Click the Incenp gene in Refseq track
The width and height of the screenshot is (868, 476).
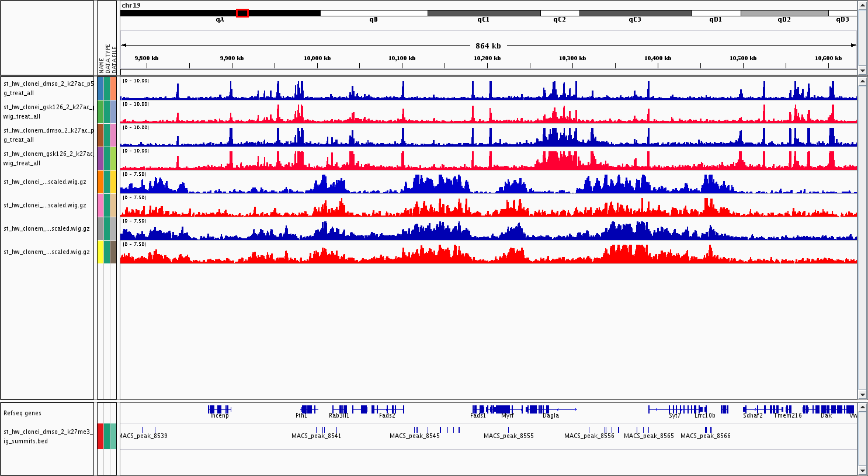pyautogui.click(x=219, y=409)
